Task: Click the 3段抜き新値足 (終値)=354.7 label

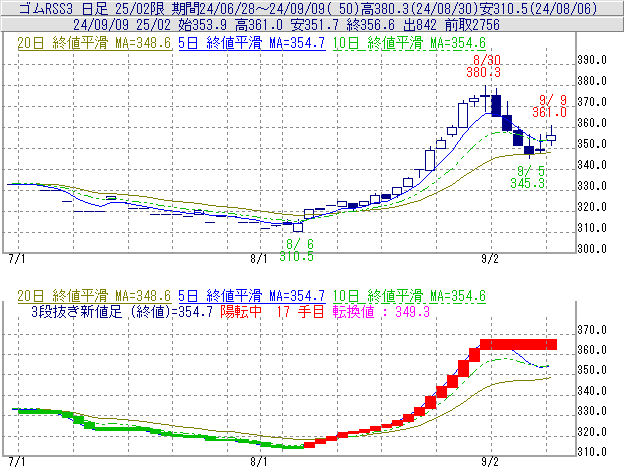Action: click(122, 311)
